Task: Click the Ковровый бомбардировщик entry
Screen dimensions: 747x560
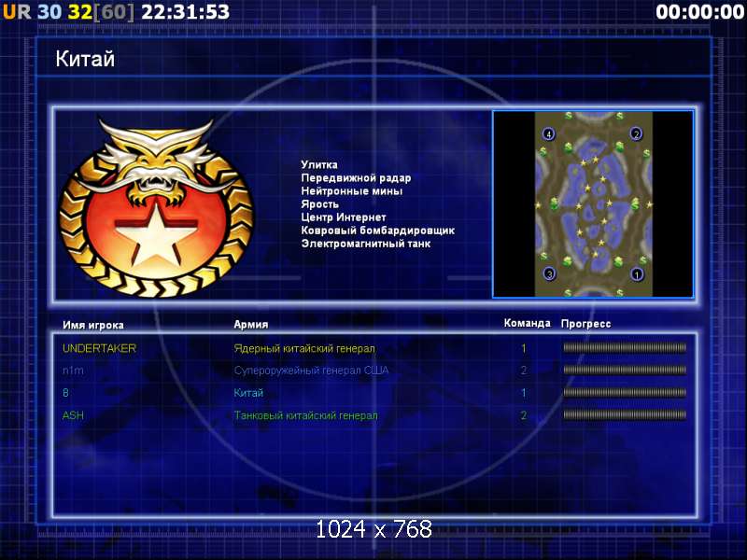Action: tap(378, 231)
